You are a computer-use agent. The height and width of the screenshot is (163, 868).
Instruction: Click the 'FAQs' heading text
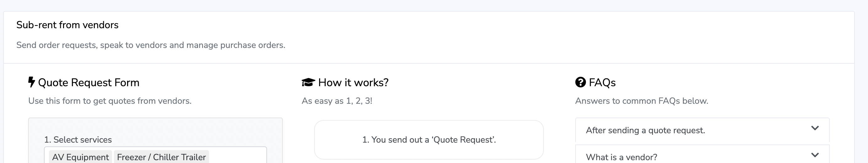tap(602, 82)
